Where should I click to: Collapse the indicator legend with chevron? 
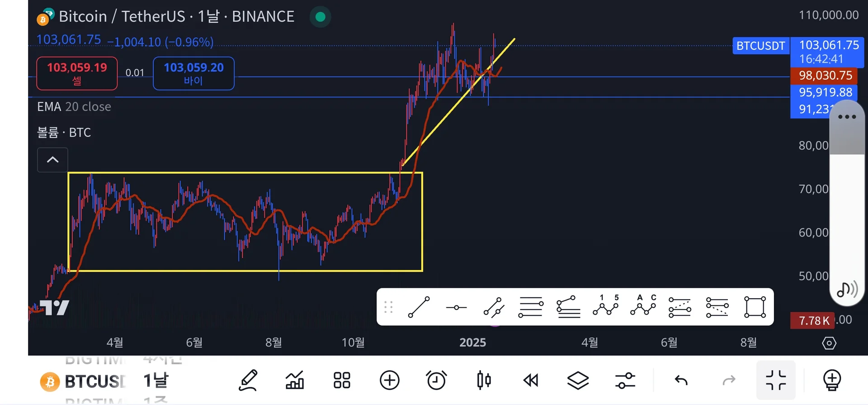pos(52,160)
